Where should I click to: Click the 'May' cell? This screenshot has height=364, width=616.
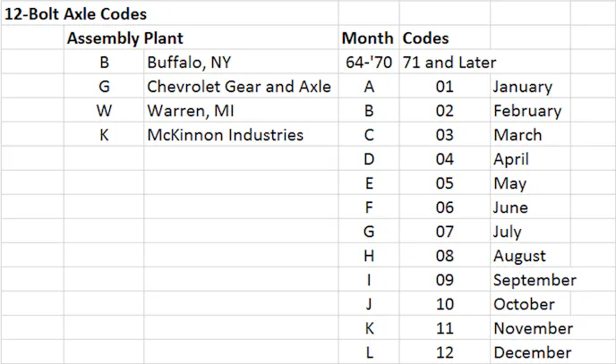(x=510, y=183)
